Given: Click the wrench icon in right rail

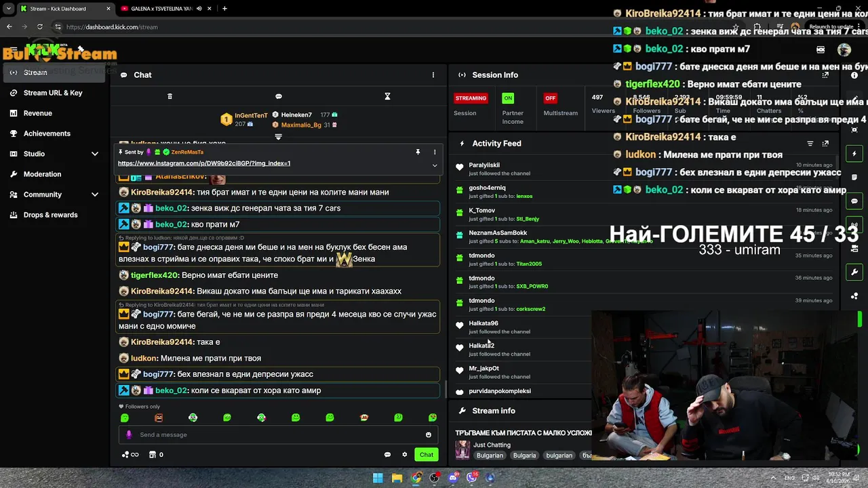Looking at the screenshot, I should [854, 272].
